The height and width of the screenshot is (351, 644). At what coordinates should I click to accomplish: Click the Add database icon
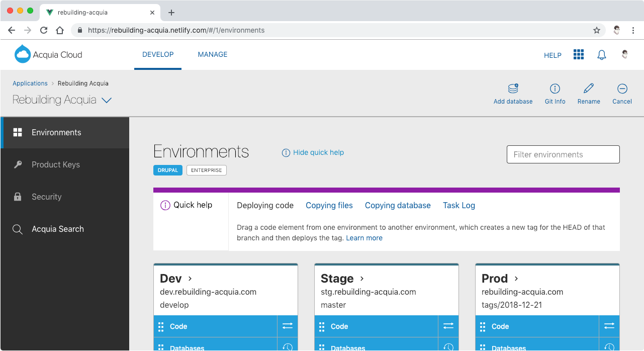(x=513, y=89)
